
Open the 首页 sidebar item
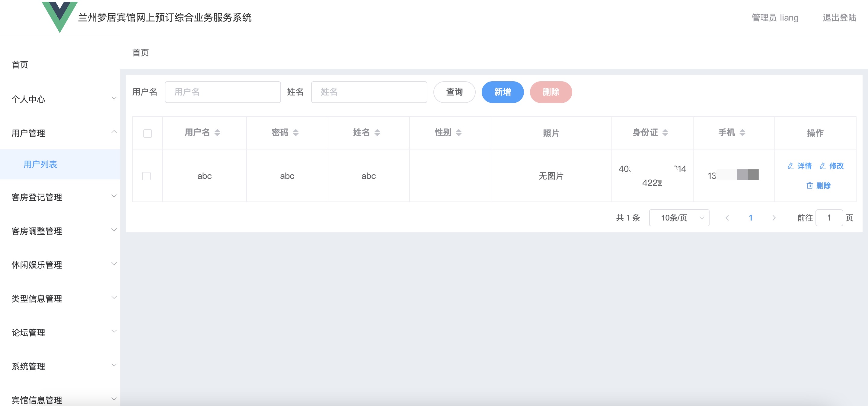(60, 64)
